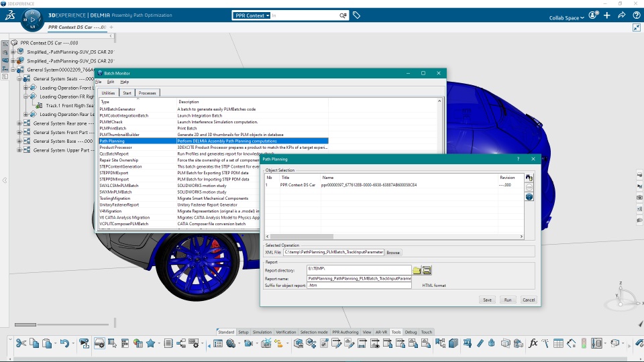Select the Verification toolbar tab
This screenshot has width=644, height=362.
(x=286, y=332)
